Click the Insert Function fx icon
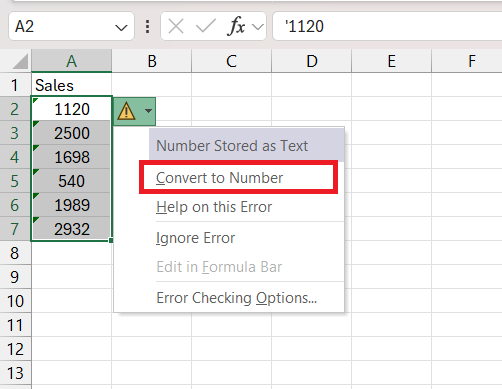The height and width of the screenshot is (389, 502). point(236,26)
